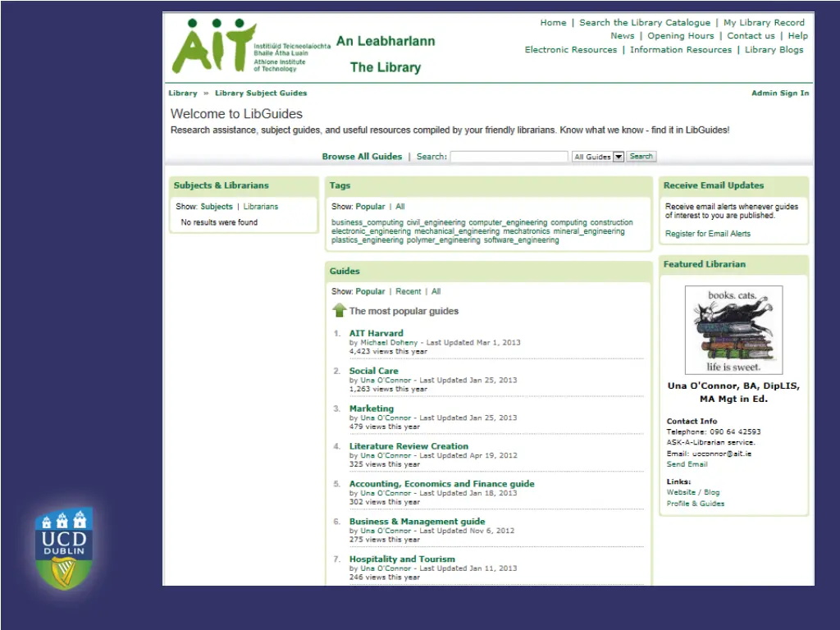
Task: Click the Library Subject Guides breadcrumb
Action: [x=261, y=94]
